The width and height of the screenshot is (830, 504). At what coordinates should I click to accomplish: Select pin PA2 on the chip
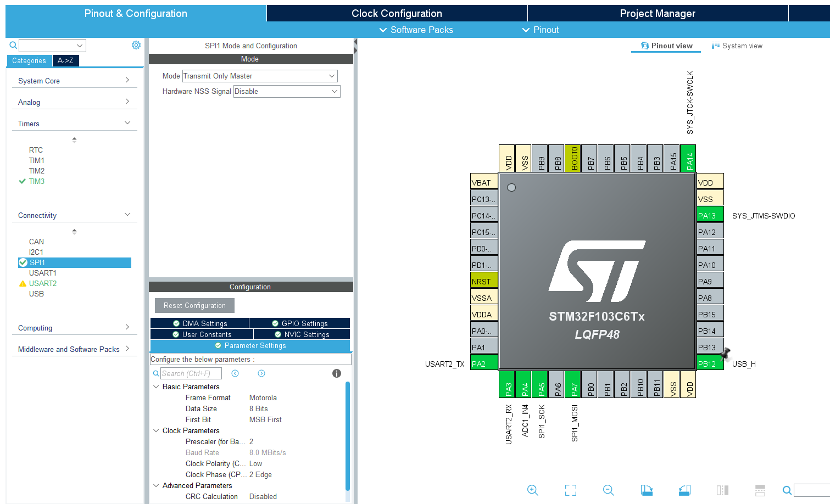(x=484, y=363)
